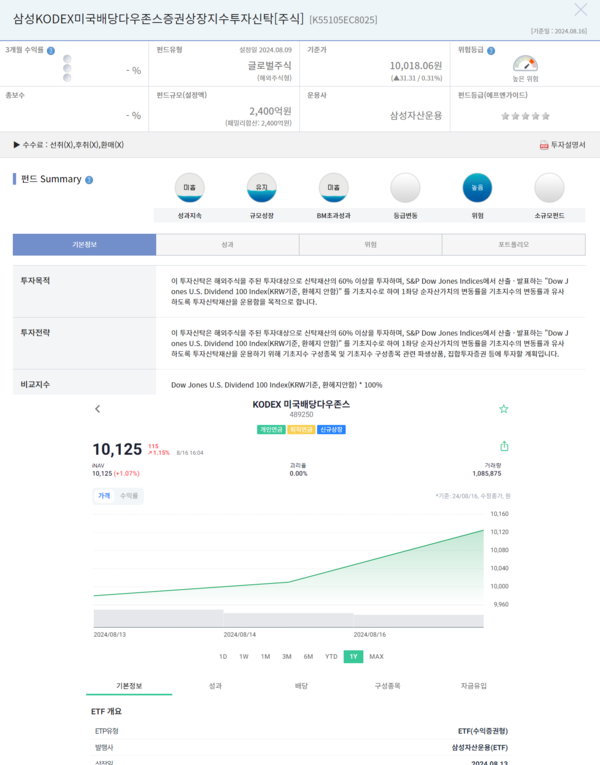Add KODEX ETF to favorites star
This screenshot has height=765, width=600.
(x=504, y=409)
